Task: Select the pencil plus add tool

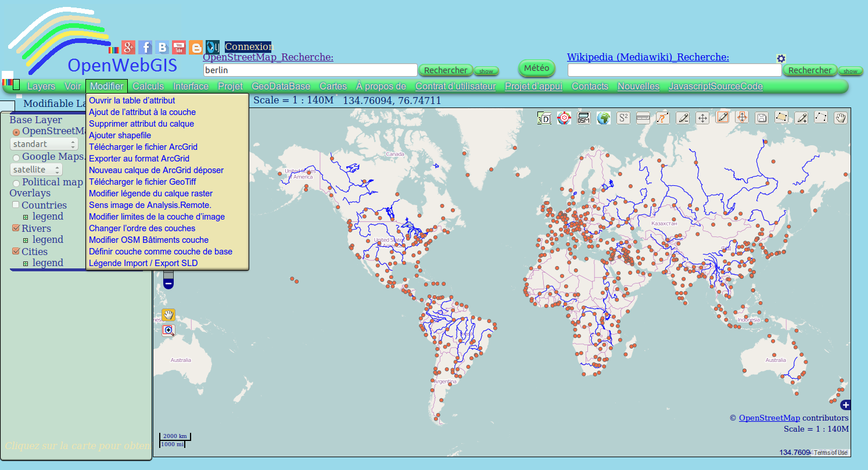Action: tap(801, 118)
